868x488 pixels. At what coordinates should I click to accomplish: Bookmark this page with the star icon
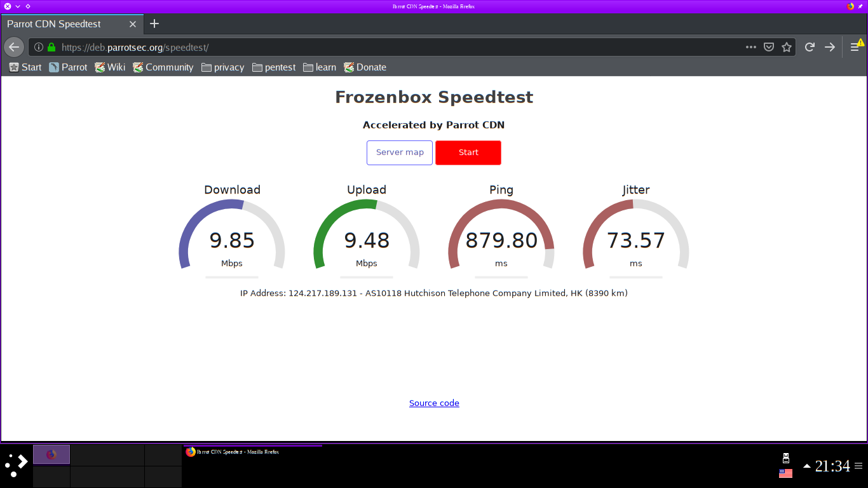coord(787,47)
